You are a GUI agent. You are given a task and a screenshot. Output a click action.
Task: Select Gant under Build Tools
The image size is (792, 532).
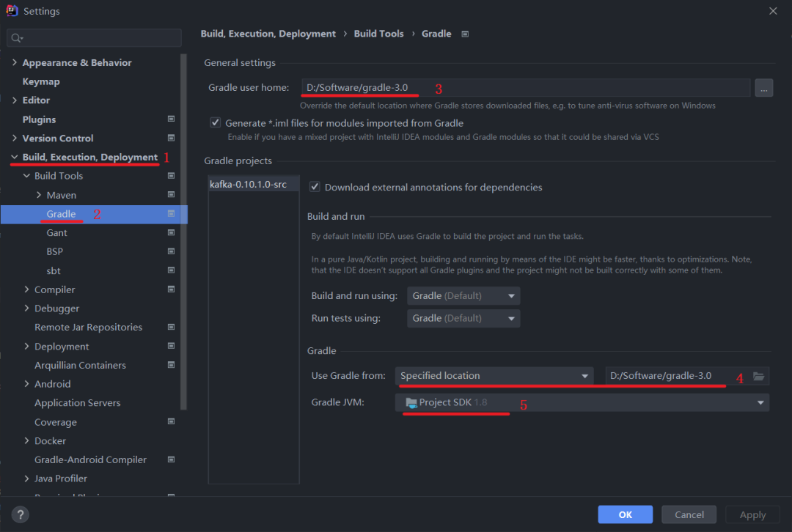pyautogui.click(x=56, y=233)
